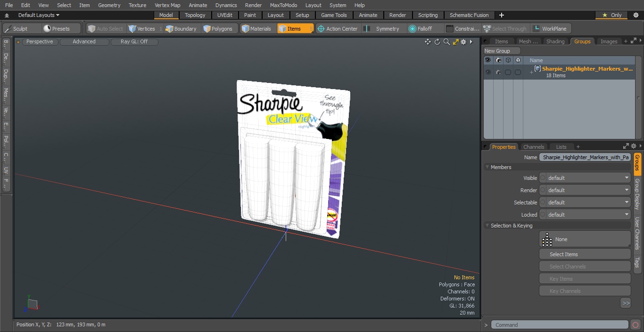Open the Geometry menu
Image resolution: width=644 pixels, height=332 pixels.
click(109, 5)
